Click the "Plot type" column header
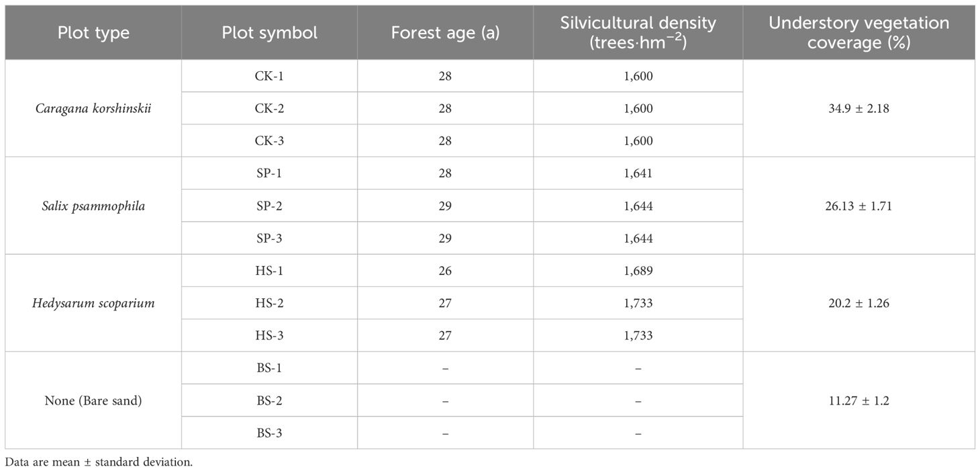The image size is (980, 471). (93, 32)
